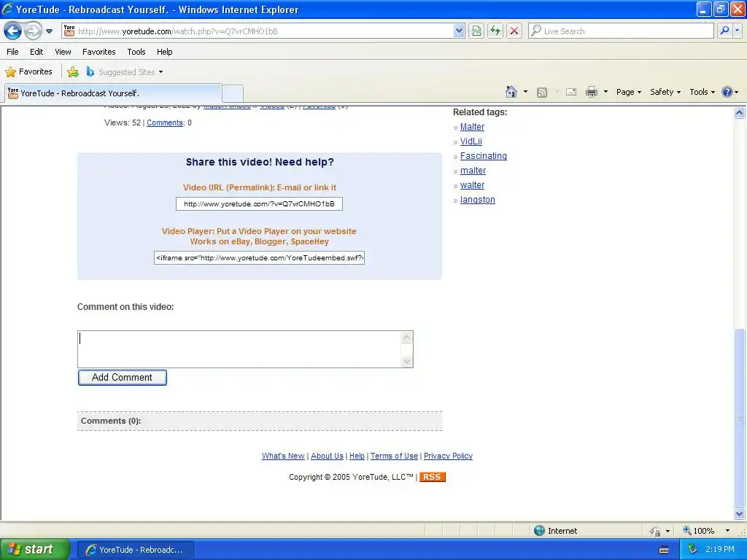Open the Malter related tag
747x560 pixels.
tap(472, 127)
